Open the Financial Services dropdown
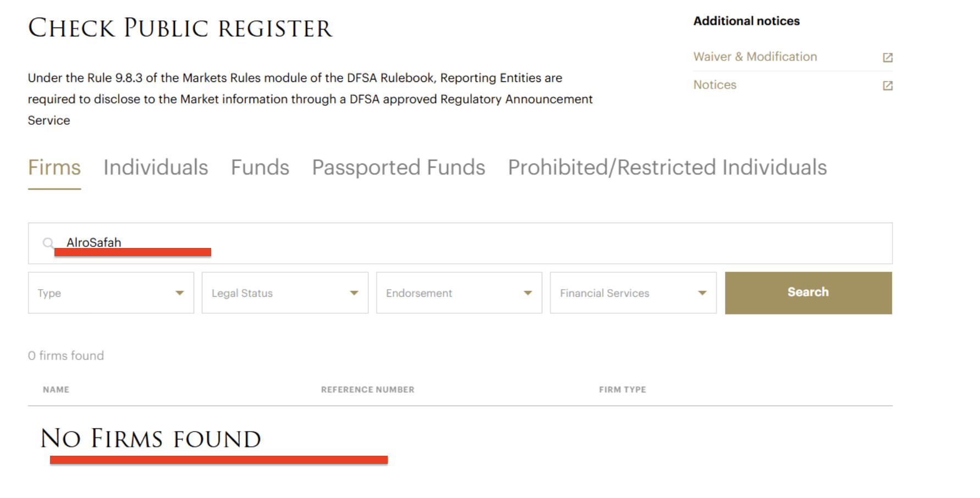Screen dimensions: 980x498 633,293
